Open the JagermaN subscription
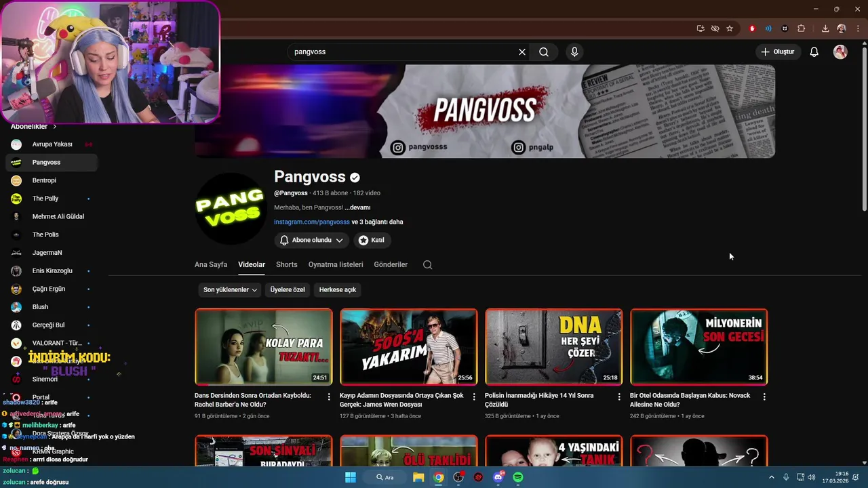Viewport: 868px width, 488px height. click(52, 253)
